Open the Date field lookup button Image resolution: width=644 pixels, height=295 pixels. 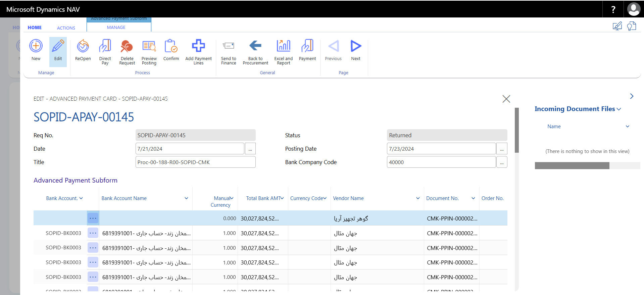click(x=250, y=149)
